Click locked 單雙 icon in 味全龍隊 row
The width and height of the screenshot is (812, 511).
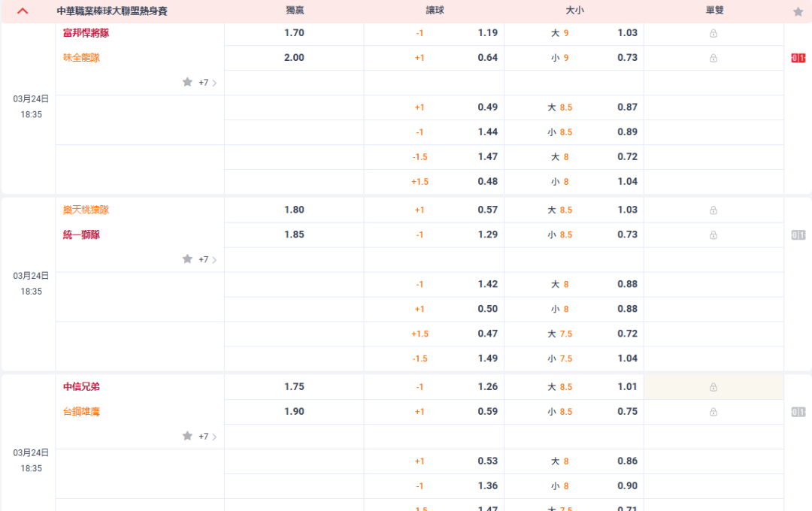coord(714,58)
